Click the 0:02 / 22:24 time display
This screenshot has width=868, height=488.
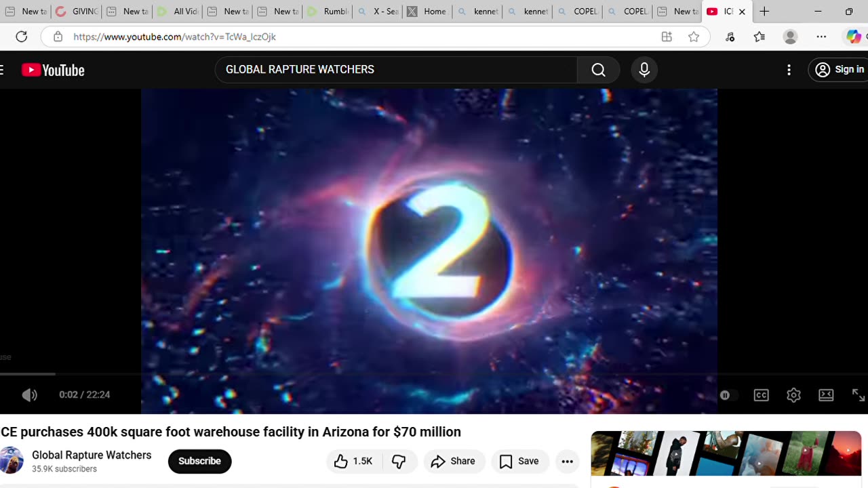84,394
